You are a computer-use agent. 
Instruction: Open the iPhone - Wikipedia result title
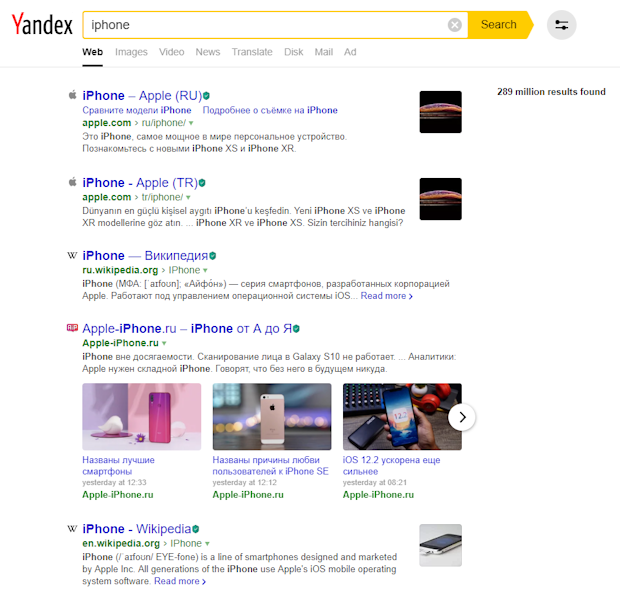tap(136, 529)
